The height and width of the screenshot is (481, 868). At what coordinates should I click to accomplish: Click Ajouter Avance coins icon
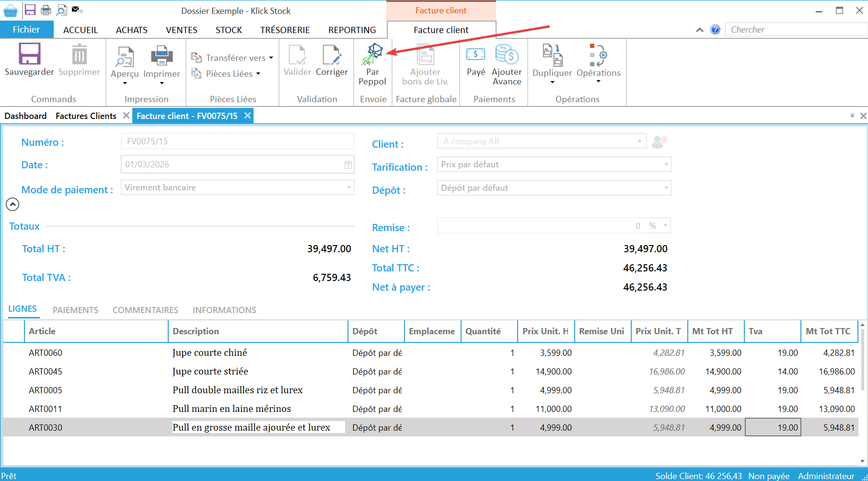pos(507,55)
